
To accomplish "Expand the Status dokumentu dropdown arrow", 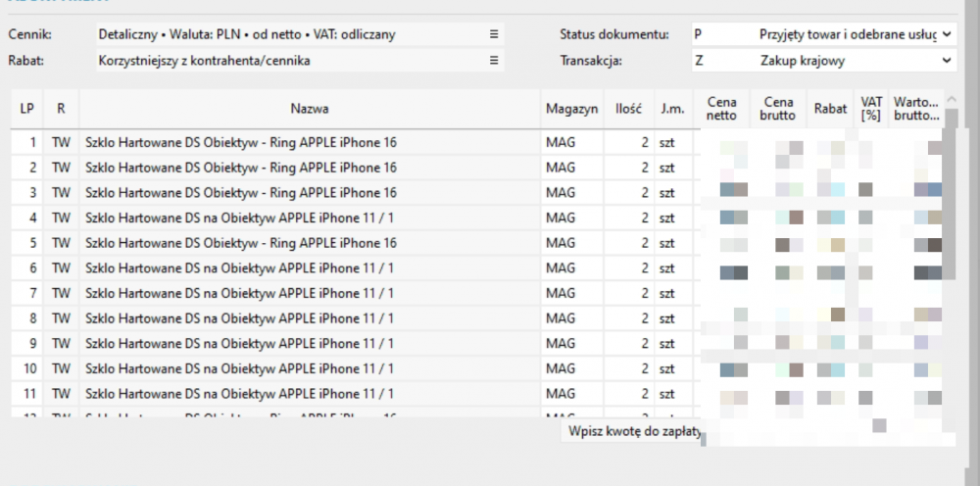I will click(947, 34).
